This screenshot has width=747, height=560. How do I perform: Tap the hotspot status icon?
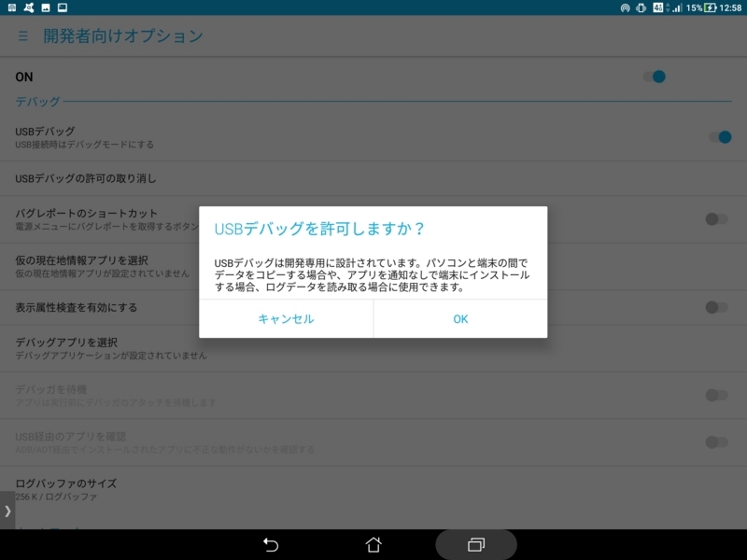tap(625, 7)
